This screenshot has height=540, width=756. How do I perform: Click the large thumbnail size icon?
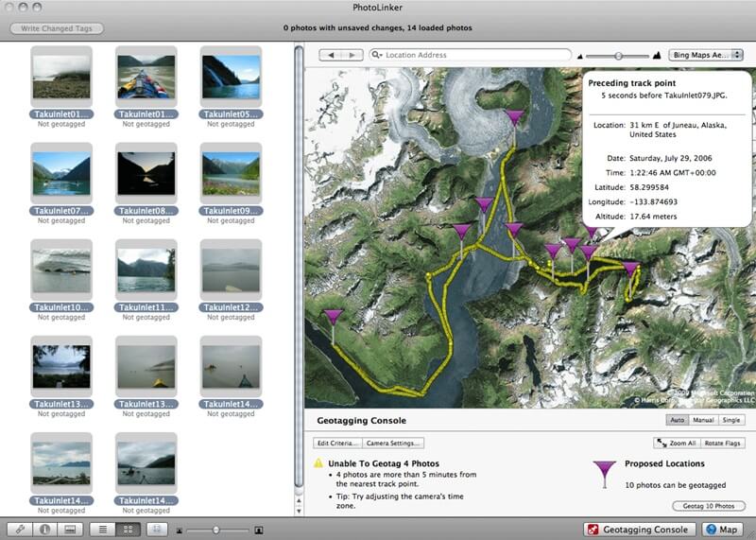[259, 530]
